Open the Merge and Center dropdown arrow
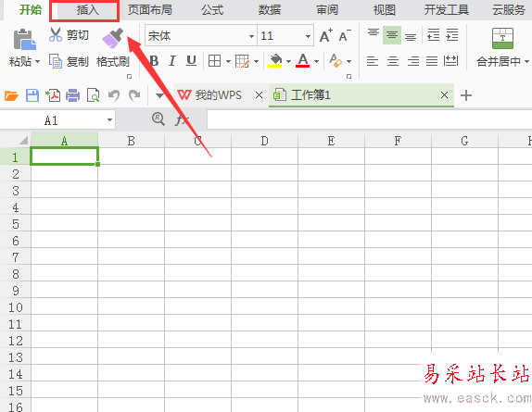The image size is (532, 412). (526, 62)
